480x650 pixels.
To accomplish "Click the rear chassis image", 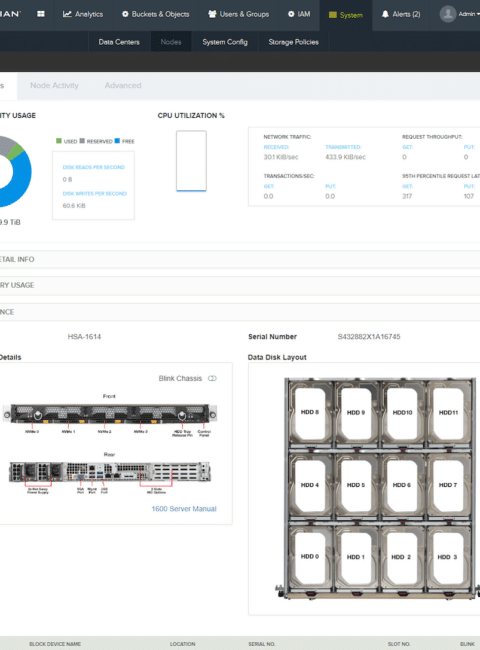I will pos(109,472).
